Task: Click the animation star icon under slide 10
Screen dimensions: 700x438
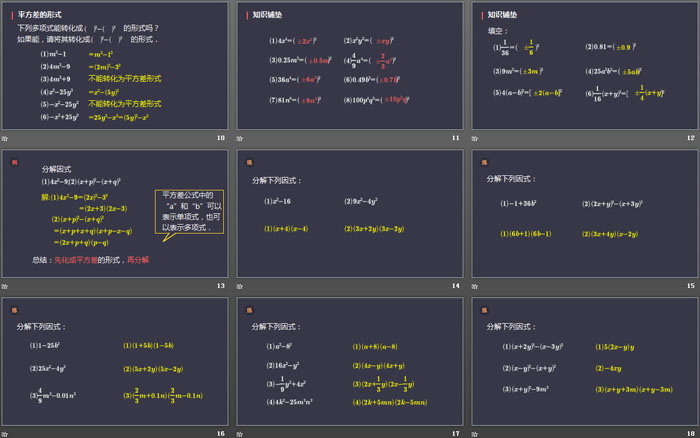Action: pos(4,138)
